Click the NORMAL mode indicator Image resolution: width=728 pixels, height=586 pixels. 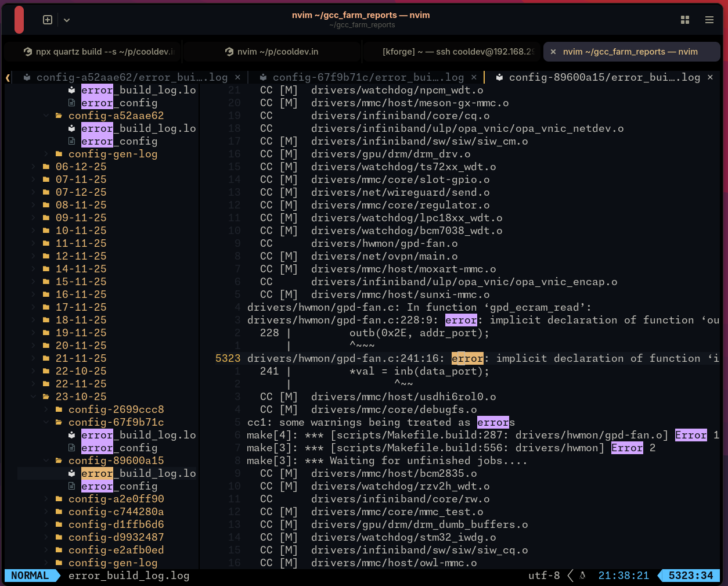pos(30,576)
